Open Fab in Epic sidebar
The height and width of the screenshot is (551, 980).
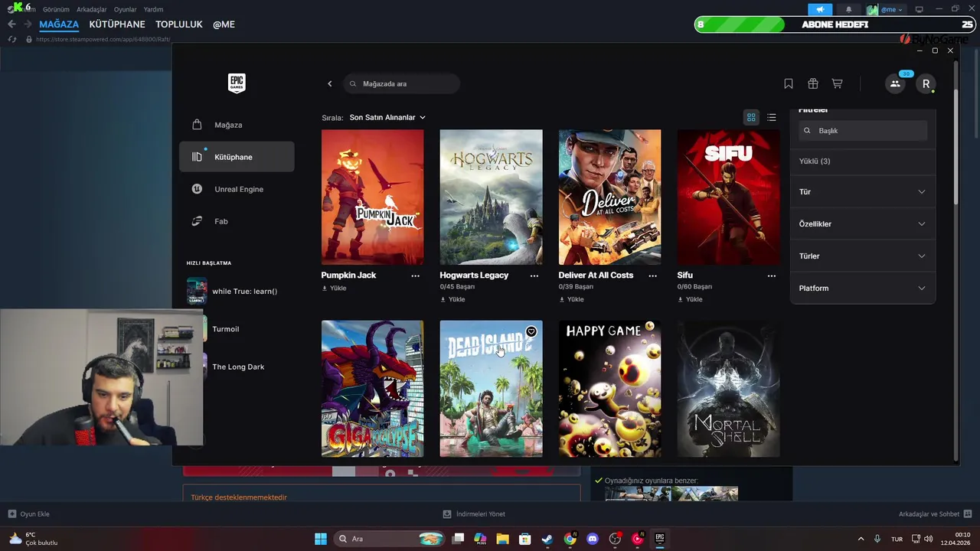(x=237, y=221)
